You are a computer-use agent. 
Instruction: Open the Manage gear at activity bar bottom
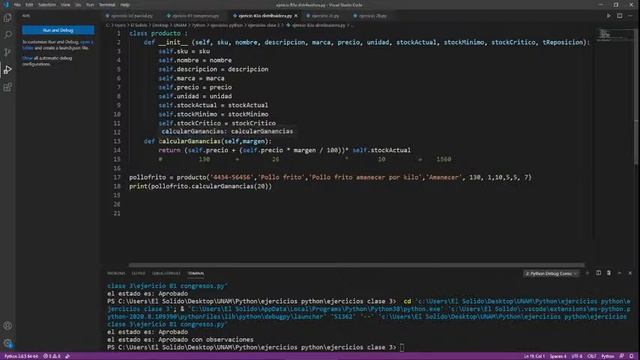pos(7,343)
